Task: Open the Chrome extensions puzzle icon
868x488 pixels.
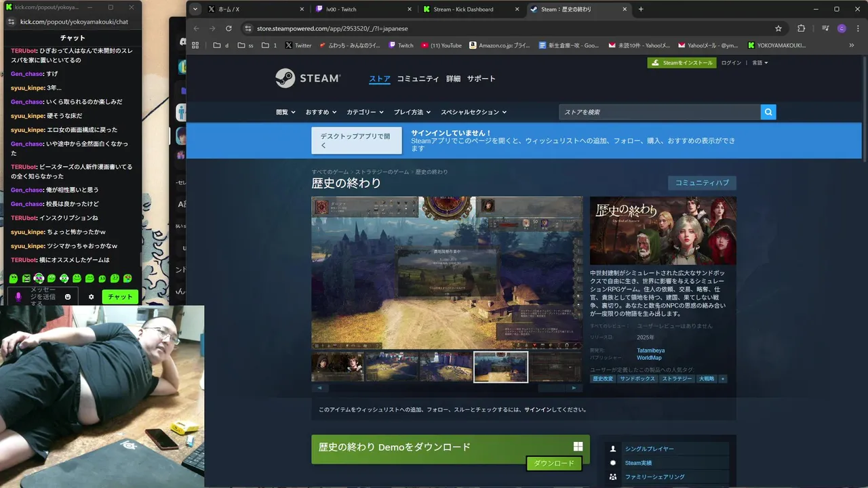Action: coord(802,28)
